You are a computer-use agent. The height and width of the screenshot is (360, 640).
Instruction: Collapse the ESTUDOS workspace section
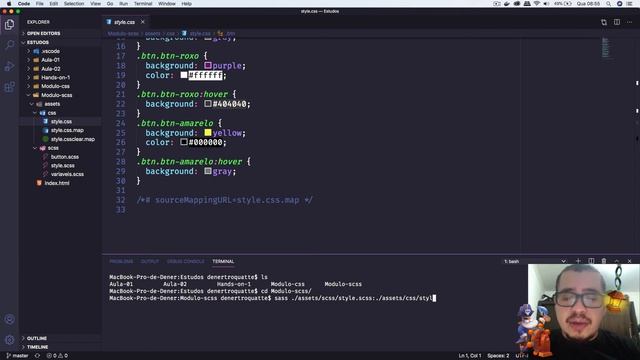click(x=38, y=42)
